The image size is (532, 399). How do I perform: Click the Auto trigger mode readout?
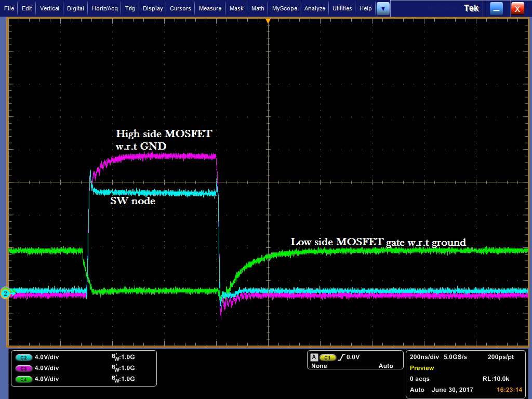tap(386, 366)
